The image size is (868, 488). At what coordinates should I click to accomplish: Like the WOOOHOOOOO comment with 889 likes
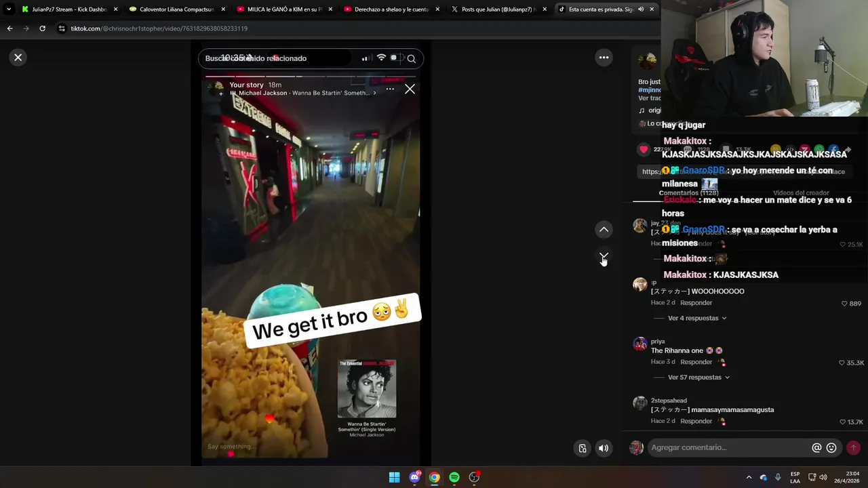click(x=850, y=304)
